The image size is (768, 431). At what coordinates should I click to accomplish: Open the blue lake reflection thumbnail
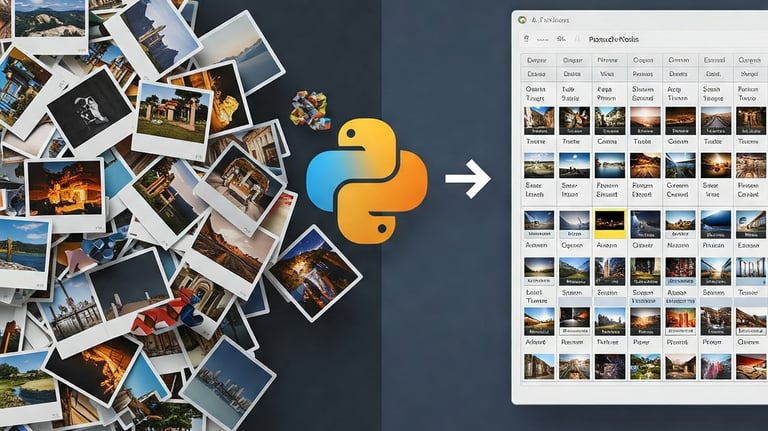(610, 166)
